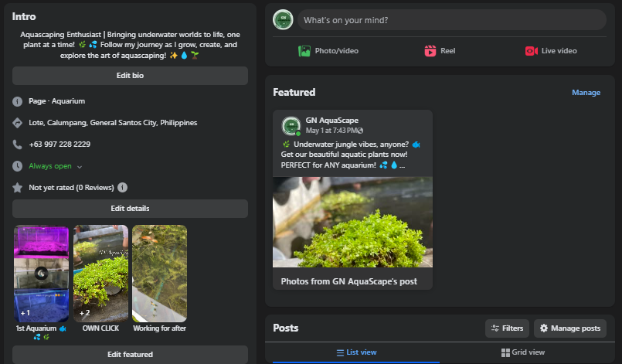Click Page · Aquarium text
Viewport: 622px width, 364px height.
point(56,101)
